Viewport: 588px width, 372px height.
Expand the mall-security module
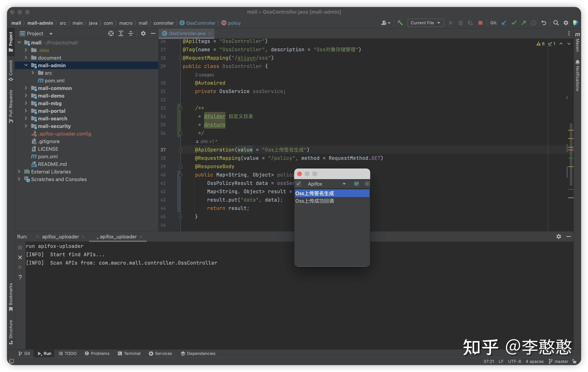click(26, 126)
